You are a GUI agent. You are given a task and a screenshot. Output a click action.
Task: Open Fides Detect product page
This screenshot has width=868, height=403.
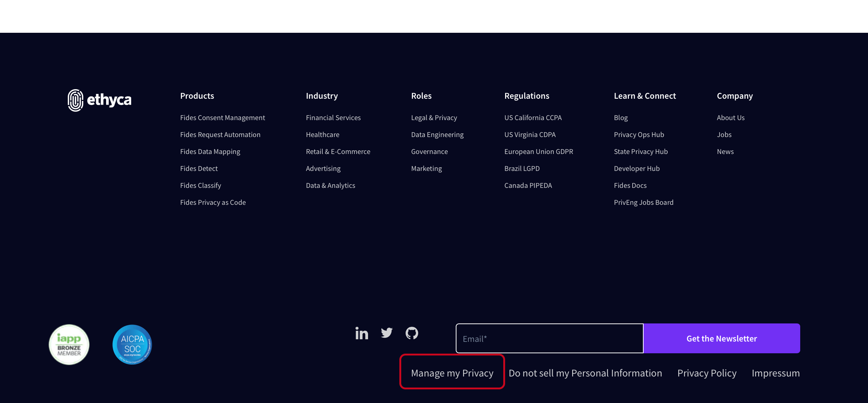tap(199, 168)
